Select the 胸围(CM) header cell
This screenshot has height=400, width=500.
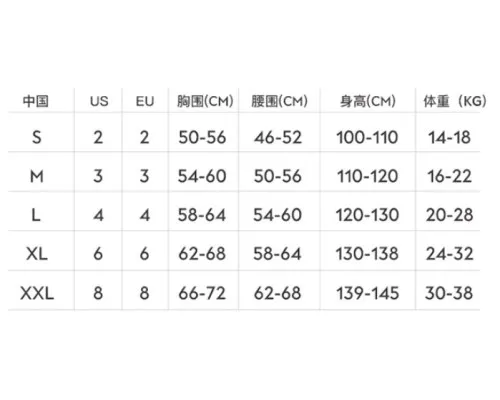point(205,101)
